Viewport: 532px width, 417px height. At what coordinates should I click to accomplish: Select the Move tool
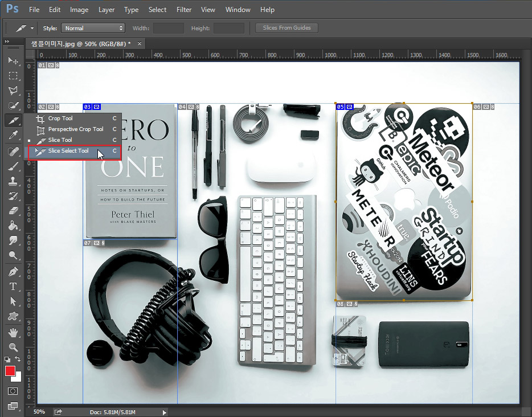click(x=13, y=60)
